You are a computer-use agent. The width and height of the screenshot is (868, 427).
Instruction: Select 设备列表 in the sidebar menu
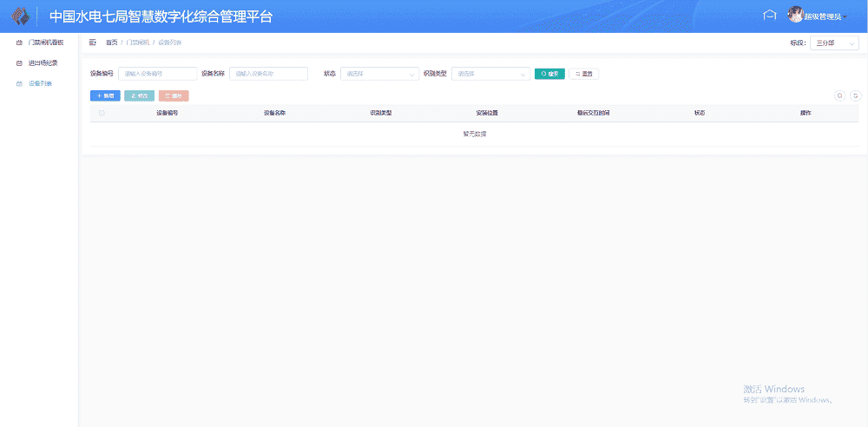pos(40,83)
